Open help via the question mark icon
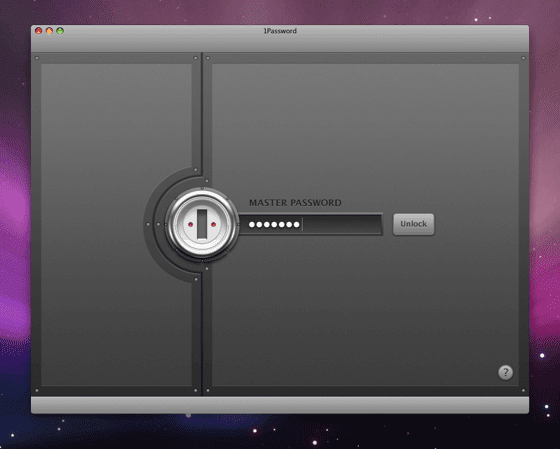This screenshot has width=560, height=449. click(505, 372)
